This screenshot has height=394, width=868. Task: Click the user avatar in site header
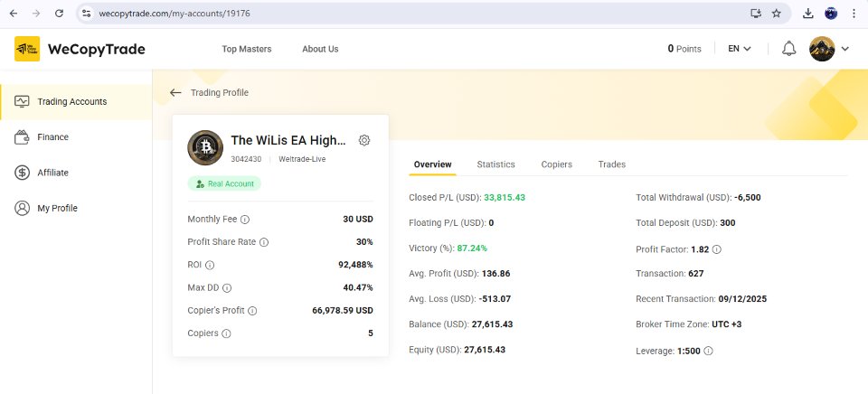pos(822,49)
